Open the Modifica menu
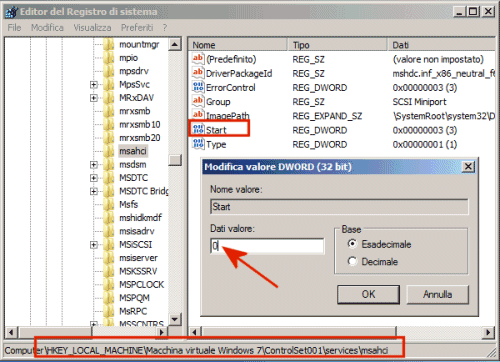The width and height of the screenshot is (500, 362). point(47,27)
